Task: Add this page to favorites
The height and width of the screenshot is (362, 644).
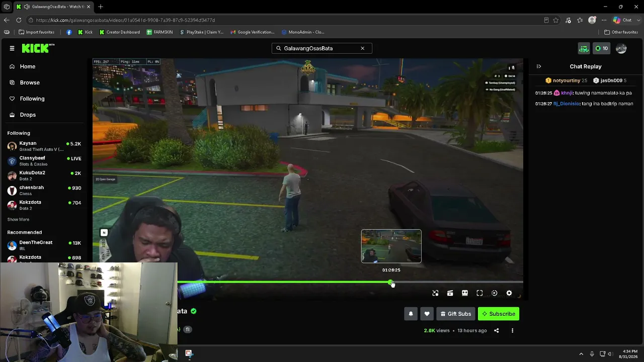Action: [556, 20]
